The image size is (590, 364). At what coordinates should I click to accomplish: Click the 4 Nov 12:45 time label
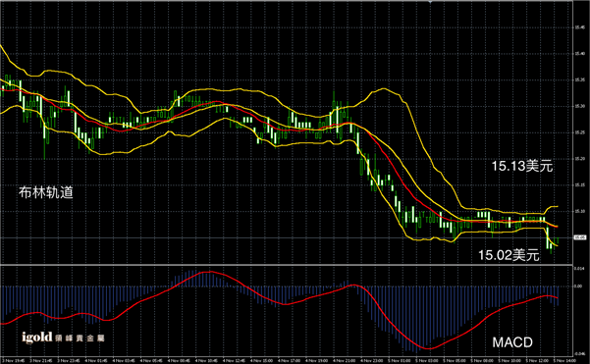click(x=234, y=361)
